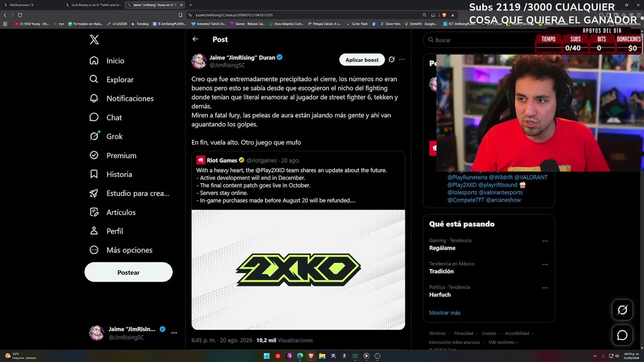Open the floating Grok button
644x362 pixels.
tap(622, 310)
